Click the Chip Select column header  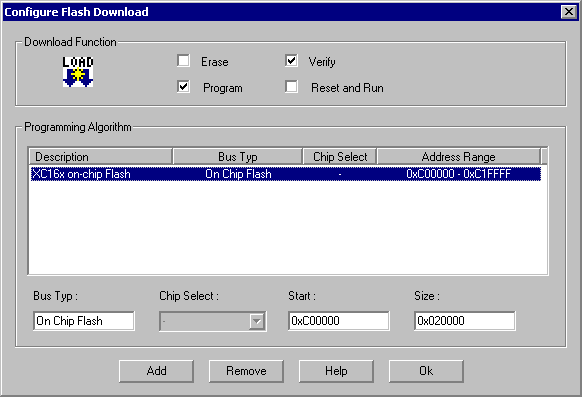(x=340, y=156)
